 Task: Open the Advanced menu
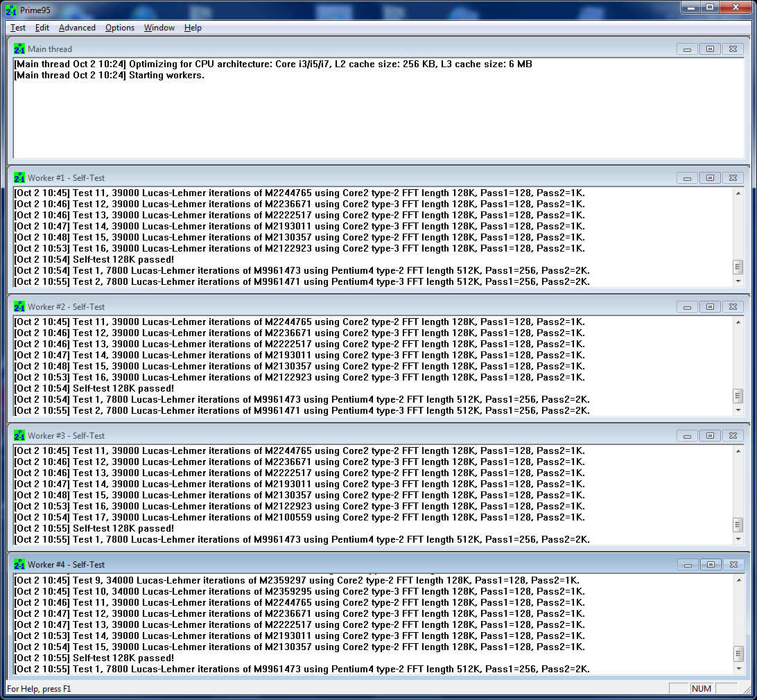click(x=77, y=28)
